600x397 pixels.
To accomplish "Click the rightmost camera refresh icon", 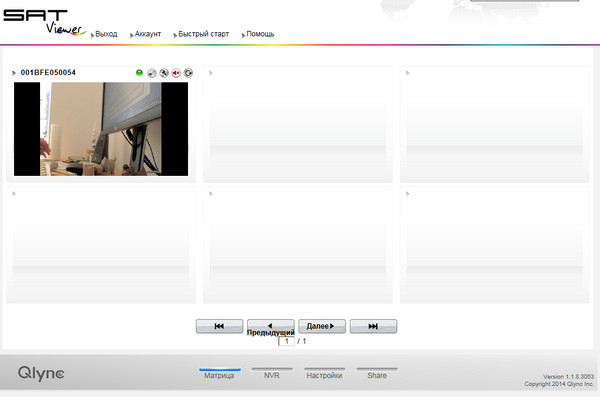I will 188,73.
